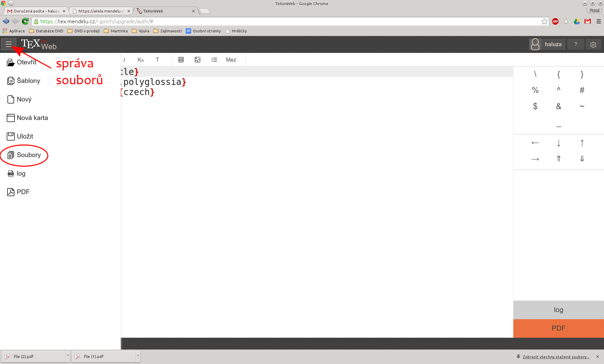Open the DVD v prodeji bookmark folder
The image size is (604, 364).
(84, 31)
